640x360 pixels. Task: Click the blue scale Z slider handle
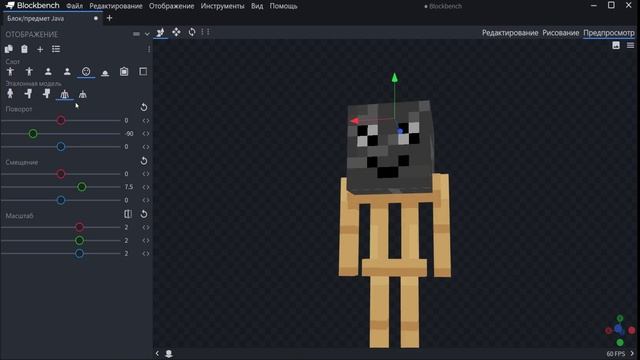(x=80, y=253)
